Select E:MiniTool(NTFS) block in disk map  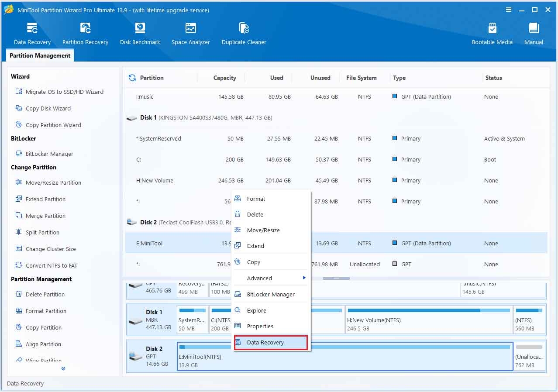[x=345, y=356]
